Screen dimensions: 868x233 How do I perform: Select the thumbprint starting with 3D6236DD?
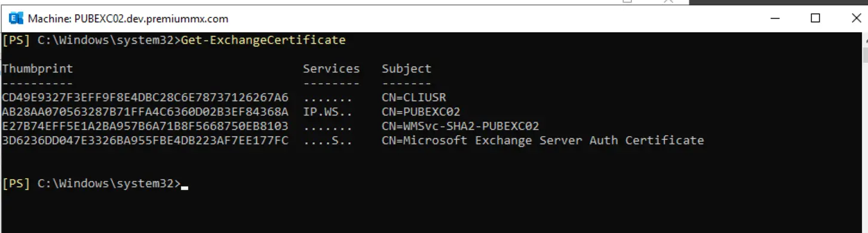coord(145,140)
